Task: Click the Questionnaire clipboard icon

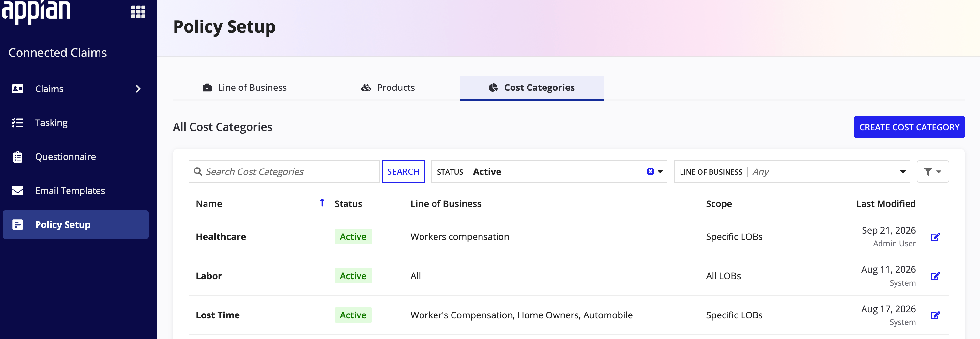Action: 18,156
